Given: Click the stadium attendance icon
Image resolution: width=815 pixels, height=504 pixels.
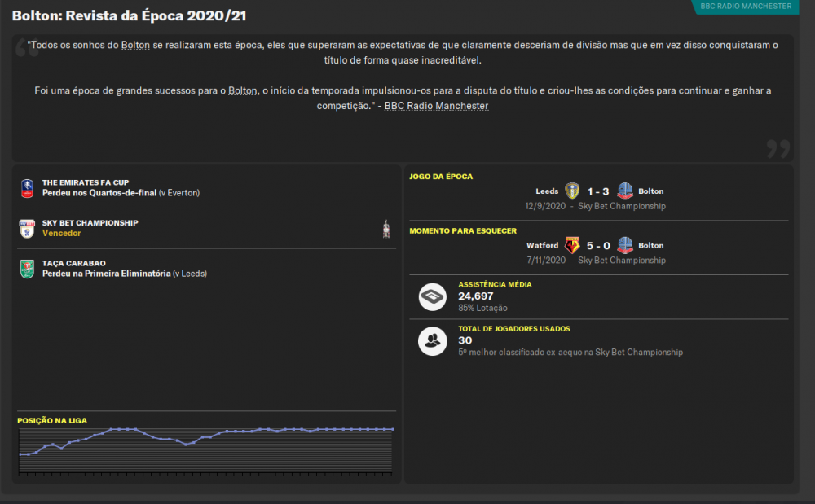Looking at the screenshot, I should click(x=433, y=297).
